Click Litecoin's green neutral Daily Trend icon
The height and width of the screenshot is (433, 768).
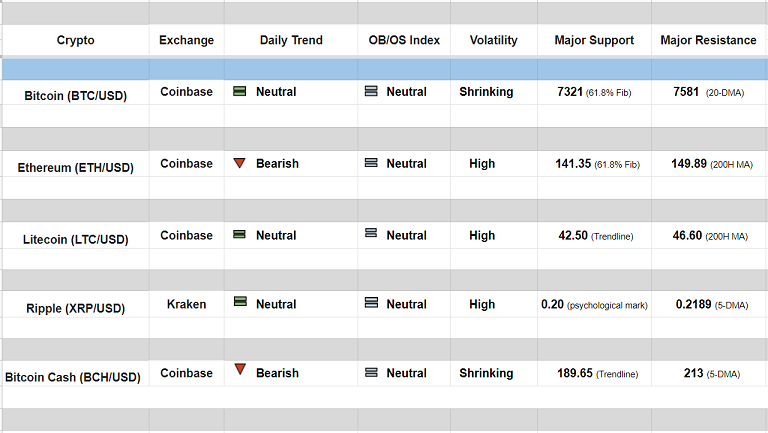[x=240, y=235]
